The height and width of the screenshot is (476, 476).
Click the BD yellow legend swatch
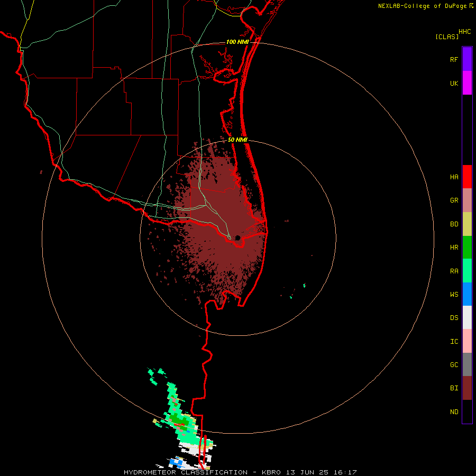click(467, 224)
